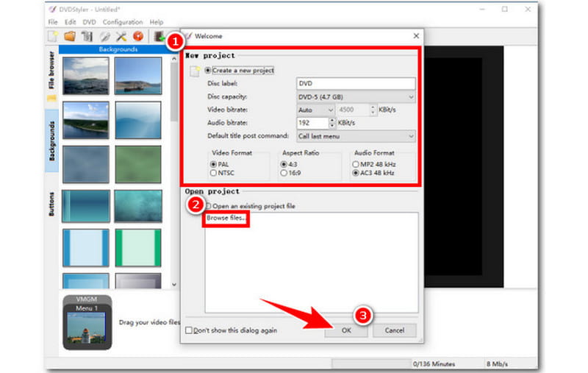Set aspect ratio to 16:9
The width and height of the screenshot is (588, 373).
pyautogui.click(x=284, y=173)
